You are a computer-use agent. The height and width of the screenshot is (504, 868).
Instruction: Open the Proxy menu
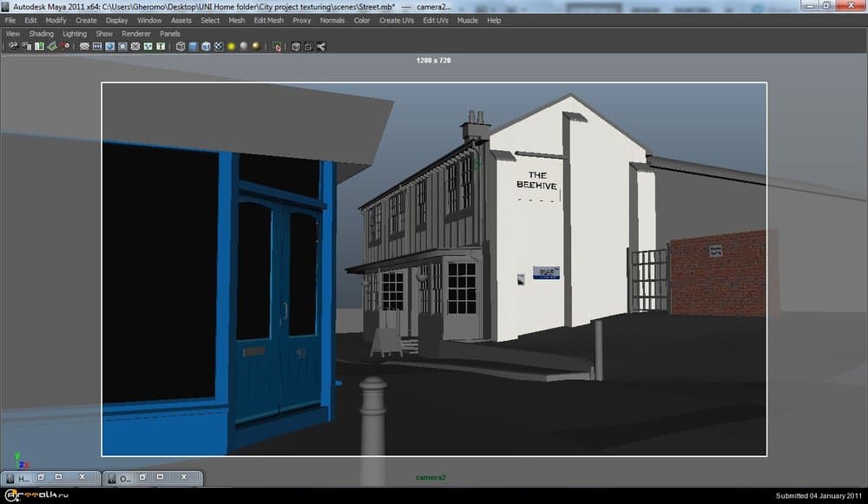(x=302, y=21)
